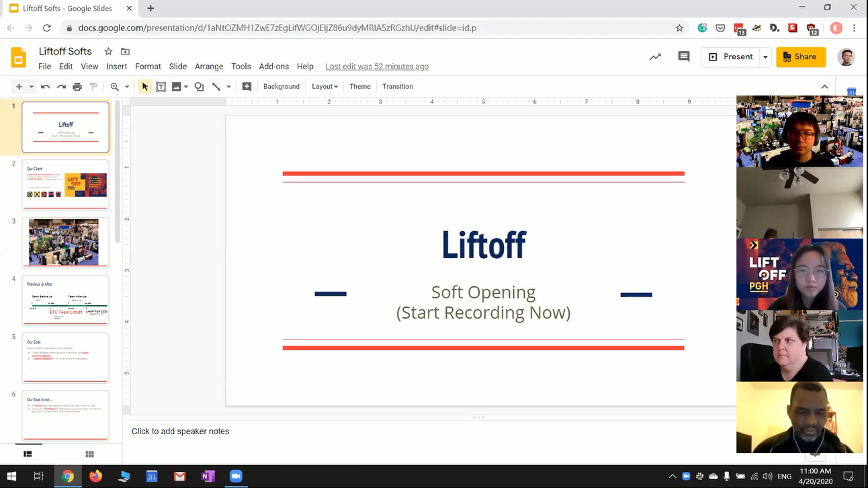
Task: Click the 'Liftoff' slide title text
Action: click(483, 245)
